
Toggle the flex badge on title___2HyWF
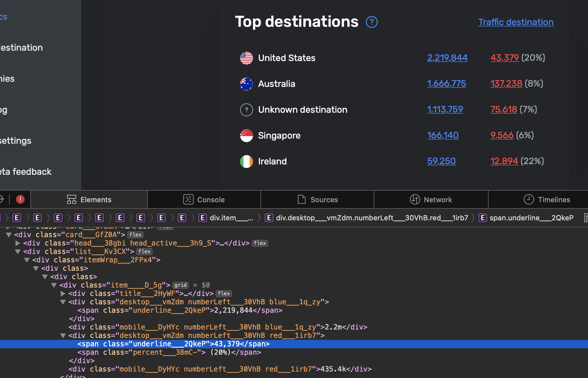pos(224,294)
